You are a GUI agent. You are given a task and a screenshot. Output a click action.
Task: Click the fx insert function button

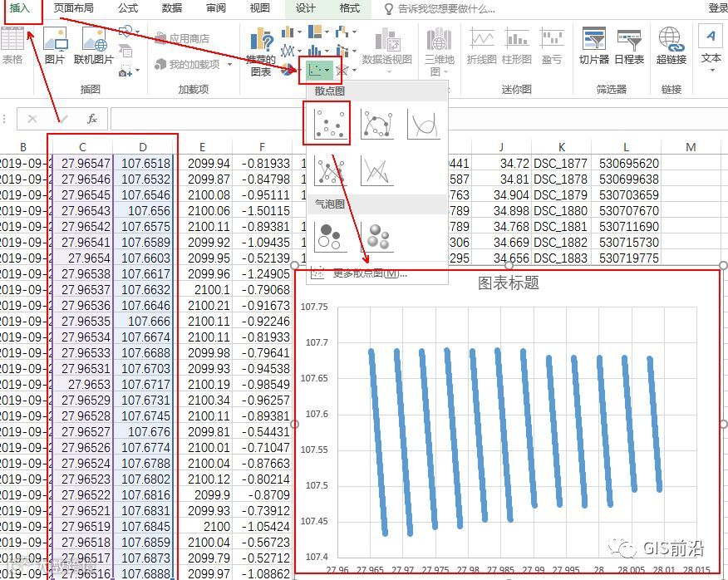tap(92, 119)
